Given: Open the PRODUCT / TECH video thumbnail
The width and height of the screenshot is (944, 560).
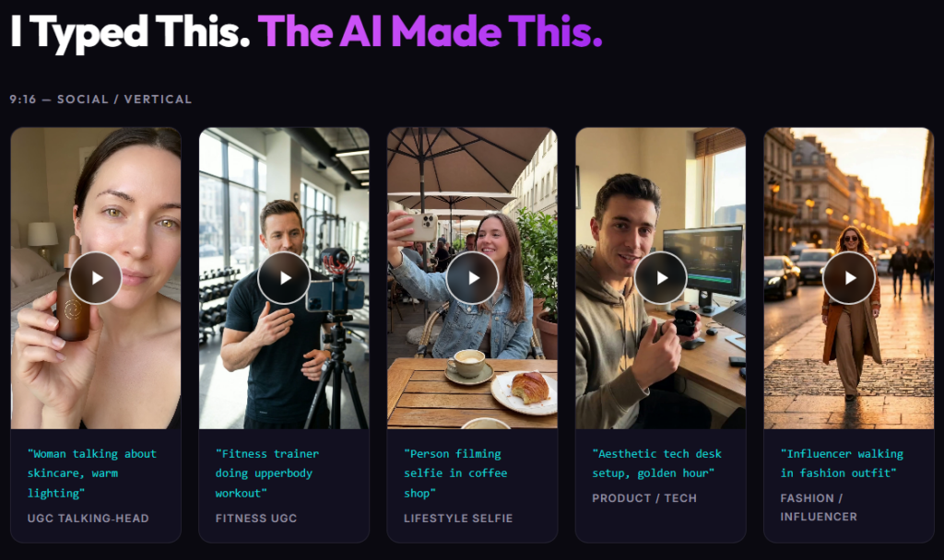Looking at the screenshot, I should click(x=661, y=277).
